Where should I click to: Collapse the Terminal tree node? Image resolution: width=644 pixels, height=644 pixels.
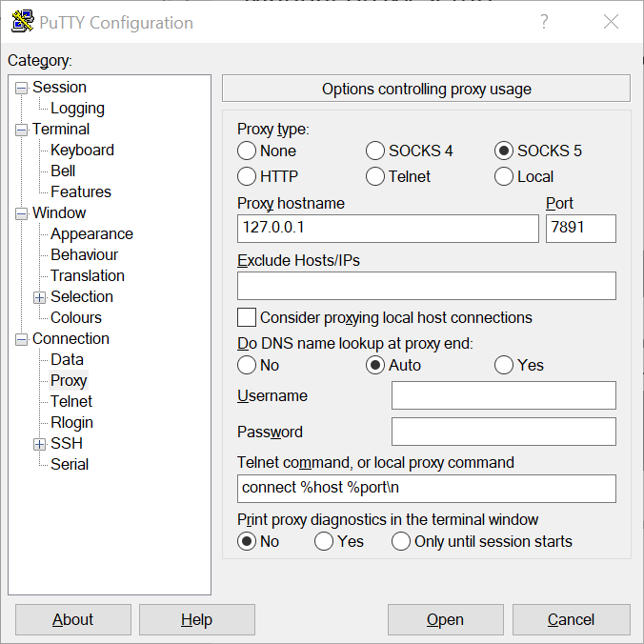pyautogui.click(x=21, y=130)
